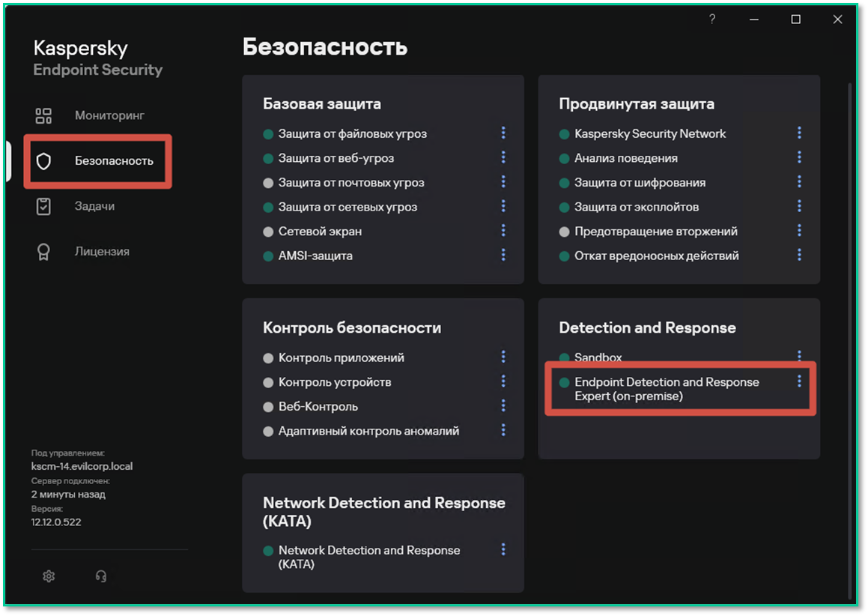
Task: Open Контроль устройств component
Action: 335,381
